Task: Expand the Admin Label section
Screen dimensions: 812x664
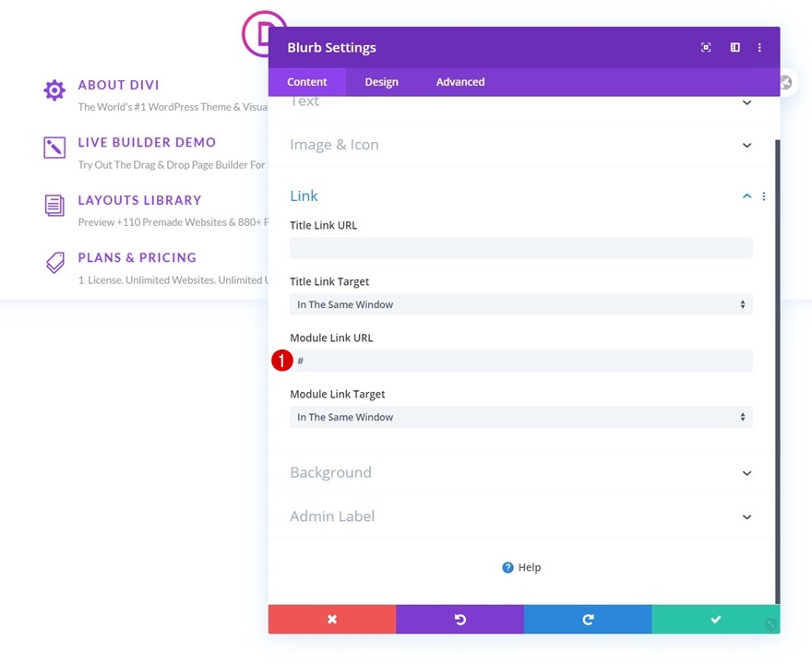Action: 746,517
